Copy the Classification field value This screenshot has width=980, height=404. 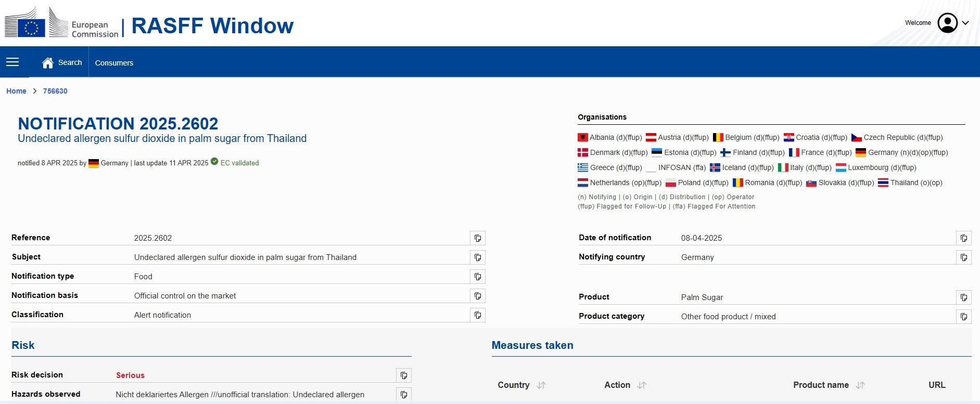point(477,315)
